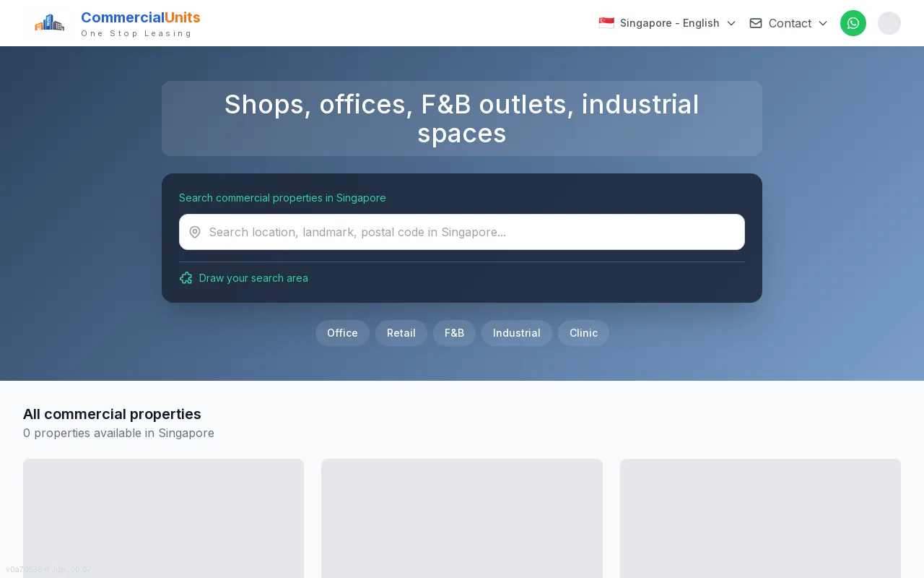Viewport: 924px width, 578px height.
Task: Click the CommercialUnits brand name link
Action: point(141,17)
